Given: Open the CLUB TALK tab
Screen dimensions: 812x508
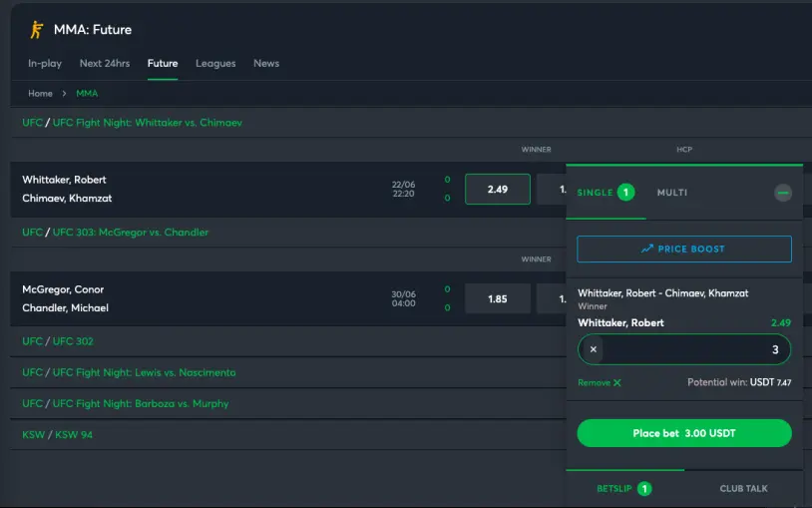Looking at the screenshot, I should [743, 488].
